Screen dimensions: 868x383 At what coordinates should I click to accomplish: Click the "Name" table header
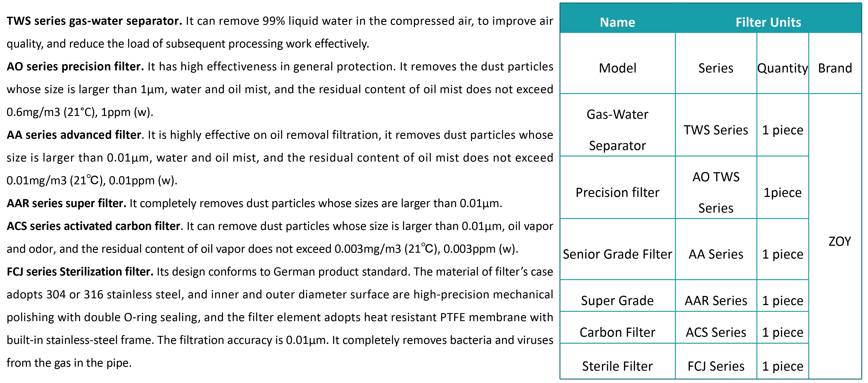pyautogui.click(x=617, y=22)
